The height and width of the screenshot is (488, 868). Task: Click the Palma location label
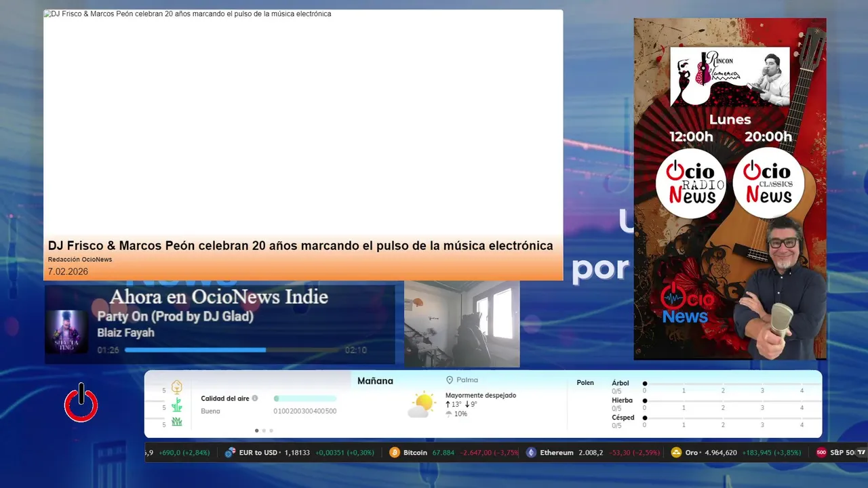467,380
